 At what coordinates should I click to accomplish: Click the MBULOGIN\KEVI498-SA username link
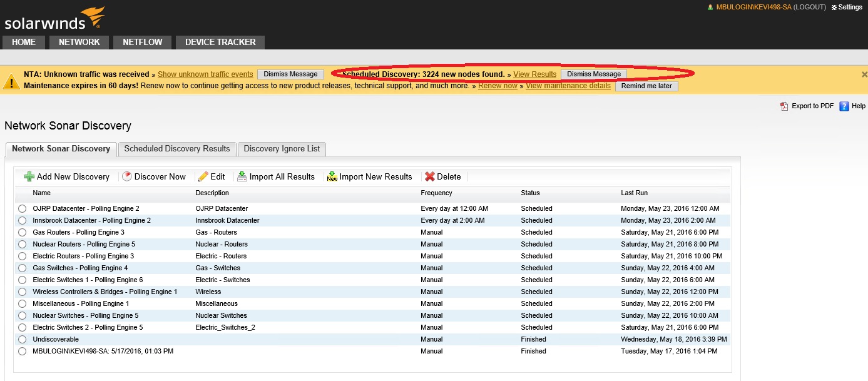pyautogui.click(x=753, y=8)
